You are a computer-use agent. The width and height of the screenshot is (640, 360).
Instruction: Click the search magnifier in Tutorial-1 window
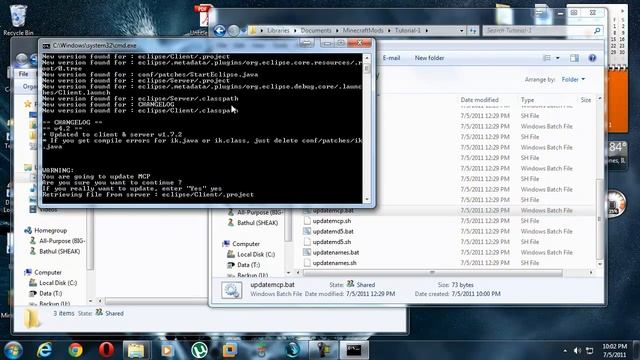597,31
